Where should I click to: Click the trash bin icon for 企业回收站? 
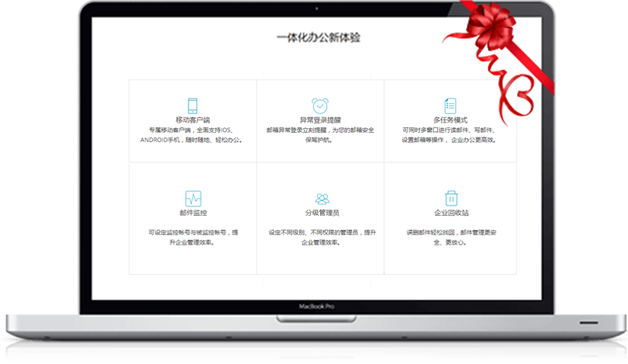coord(451,198)
